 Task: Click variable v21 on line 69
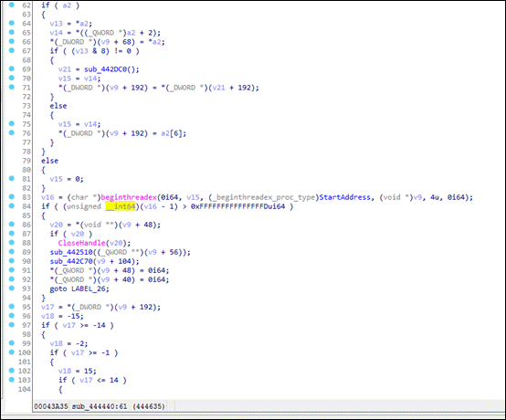point(65,69)
